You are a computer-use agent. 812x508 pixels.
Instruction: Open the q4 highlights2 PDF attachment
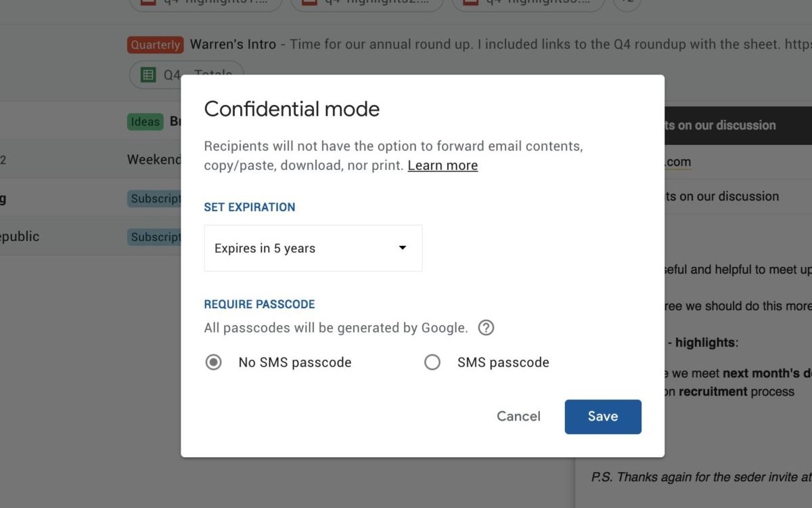pyautogui.click(x=365, y=3)
